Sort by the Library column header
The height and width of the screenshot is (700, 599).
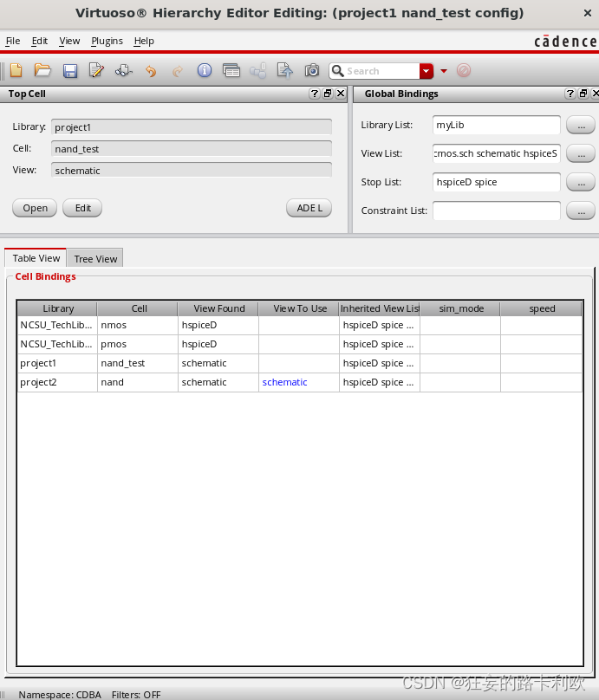click(x=57, y=308)
